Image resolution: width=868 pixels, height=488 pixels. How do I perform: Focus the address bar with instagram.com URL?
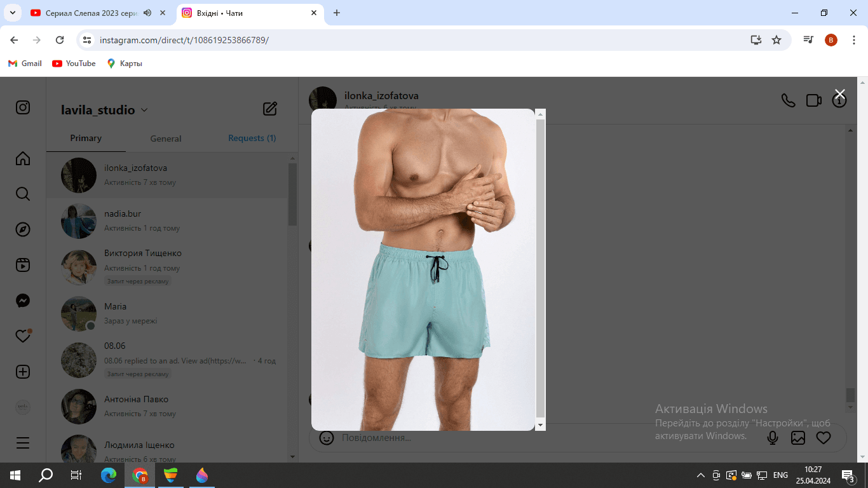pos(419,40)
